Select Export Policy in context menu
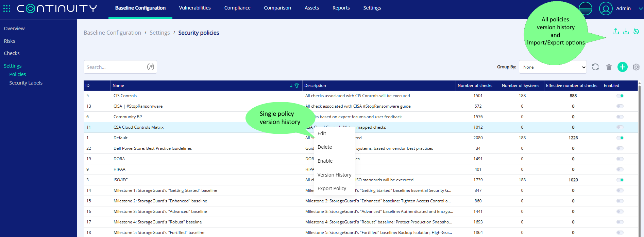The height and width of the screenshot is (237, 644). pos(335,188)
